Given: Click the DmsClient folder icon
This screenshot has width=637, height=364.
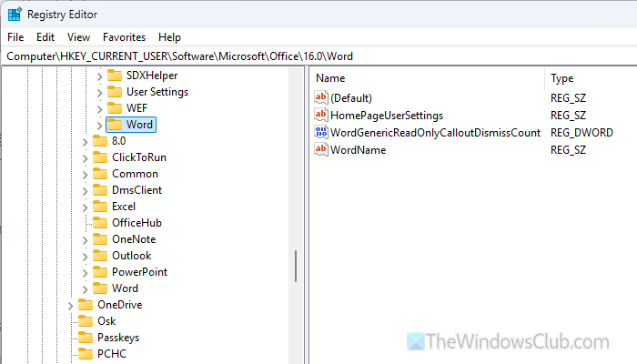Looking at the screenshot, I should click(100, 190).
